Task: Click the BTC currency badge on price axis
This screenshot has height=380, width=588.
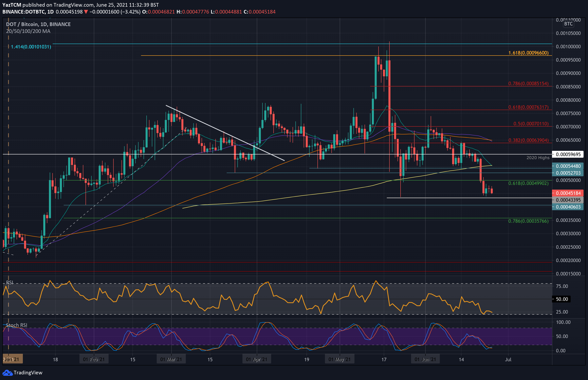Action: pyautogui.click(x=568, y=24)
